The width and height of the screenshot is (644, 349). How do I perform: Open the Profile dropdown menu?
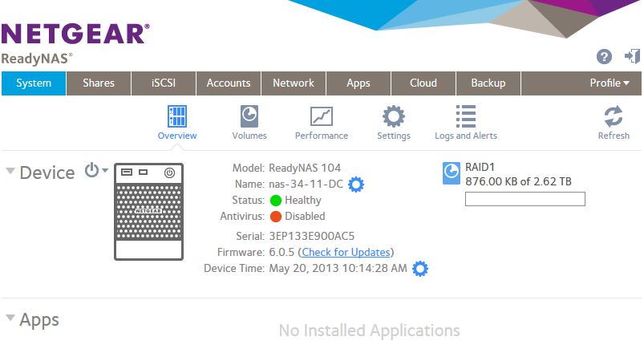610,83
